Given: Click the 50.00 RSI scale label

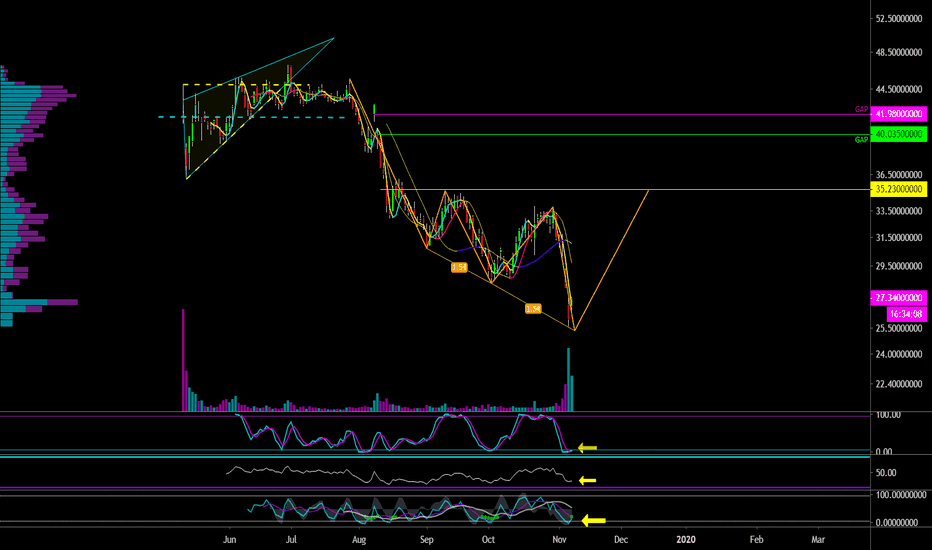Looking at the screenshot, I should click(886, 473).
